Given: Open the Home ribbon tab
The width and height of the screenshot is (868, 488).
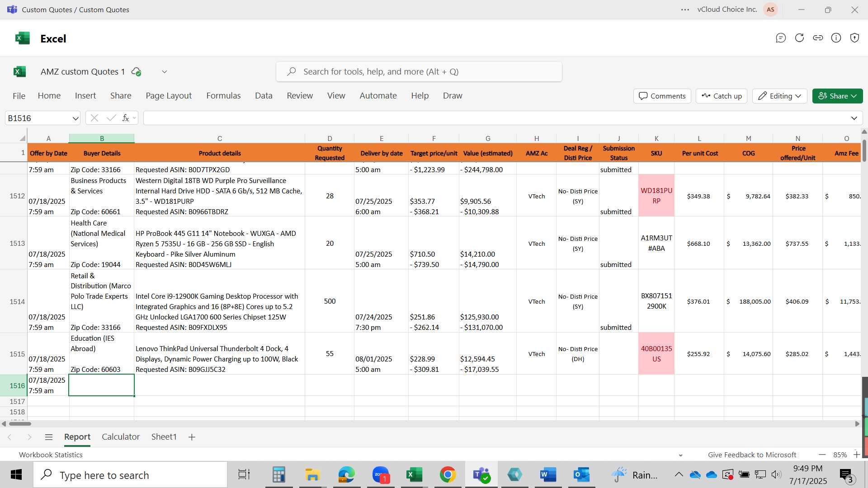Looking at the screenshot, I should (49, 96).
